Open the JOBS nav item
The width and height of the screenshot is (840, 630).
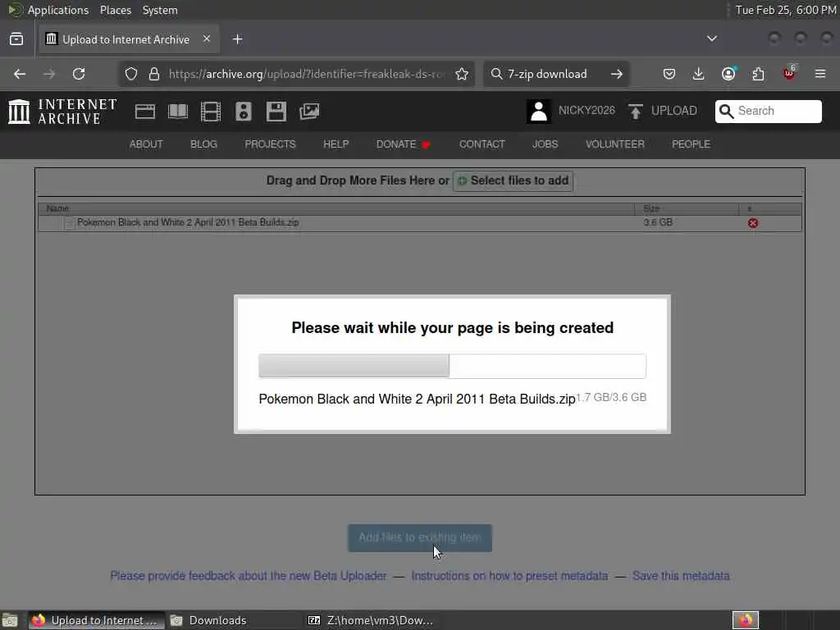[545, 144]
